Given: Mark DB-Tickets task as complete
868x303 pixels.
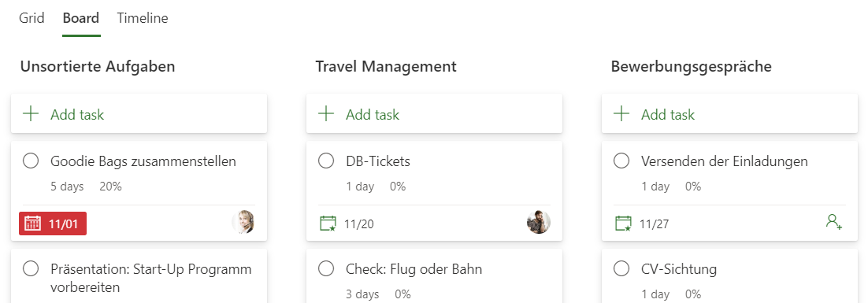Looking at the screenshot, I should 326,161.
